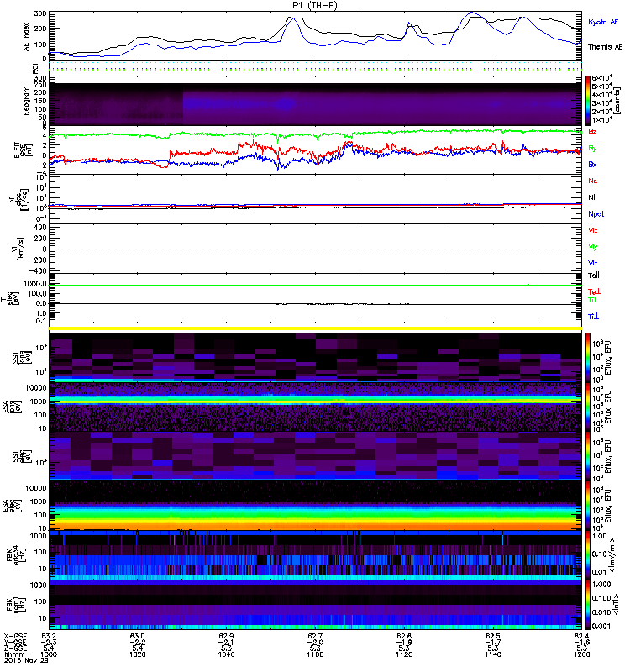Click the "1×10⁴" Keogram colorbar value
This screenshot has width=630, height=672.
point(602,119)
